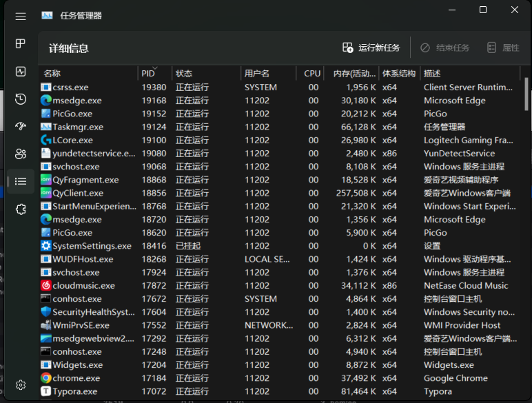This screenshot has height=403, width=532.
Task: Click the NETWORK... user name cell
Action: [269, 325]
